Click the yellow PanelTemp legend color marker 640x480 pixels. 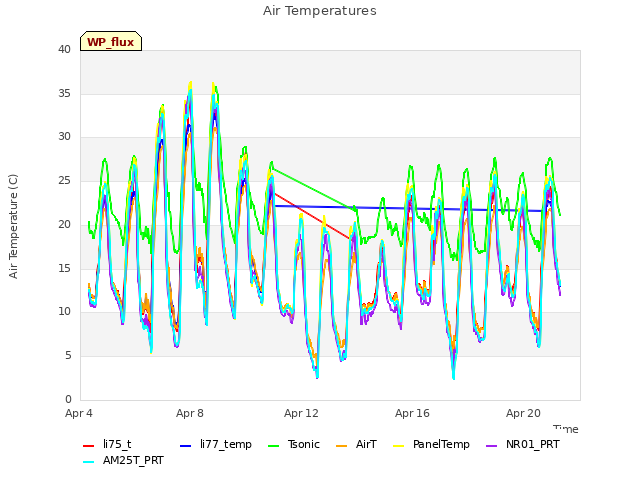398,446
